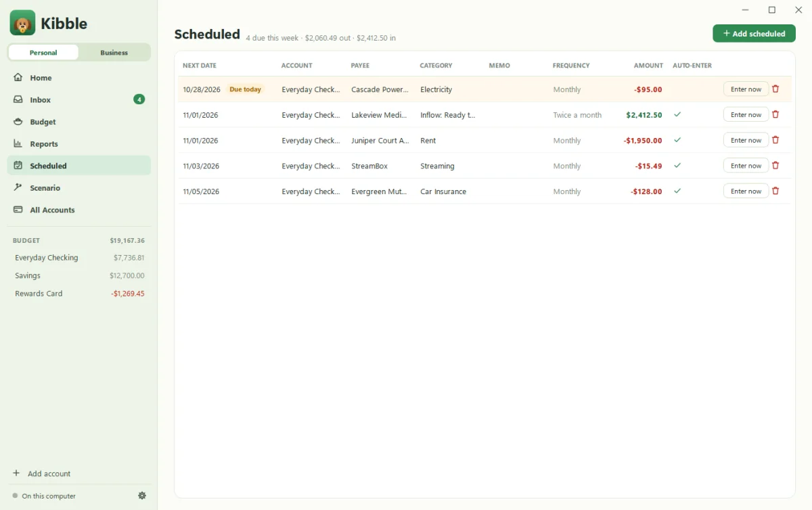The height and width of the screenshot is (510, 812).
Task: Delete the Cascade Power scheduled item
Action: [775, 89]
